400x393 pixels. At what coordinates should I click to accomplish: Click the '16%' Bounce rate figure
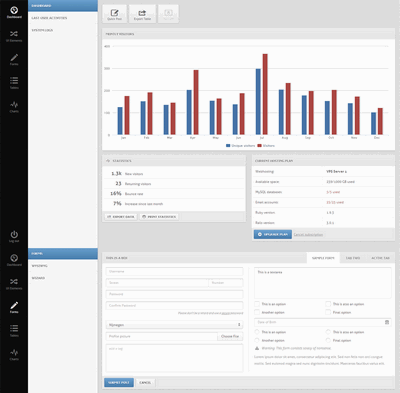pos(116,193)
